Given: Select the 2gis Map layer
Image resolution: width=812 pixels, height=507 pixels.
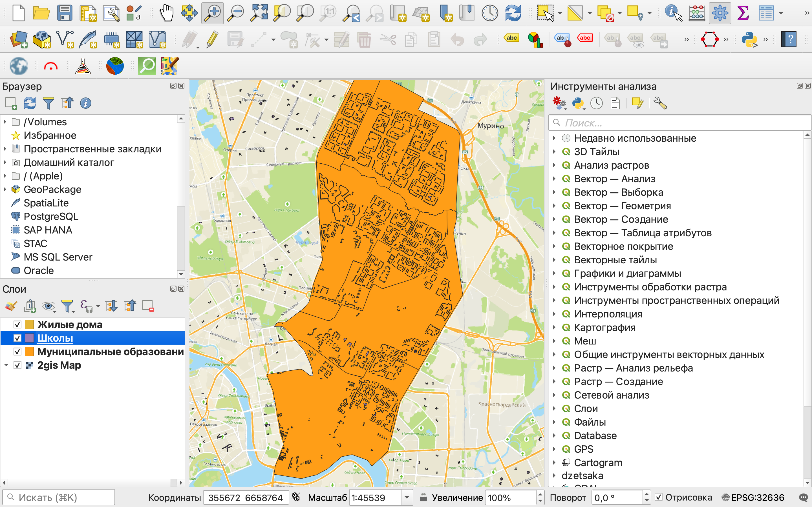Looking at the screenshot, I should pyautogui.click(x=59, y=365).
